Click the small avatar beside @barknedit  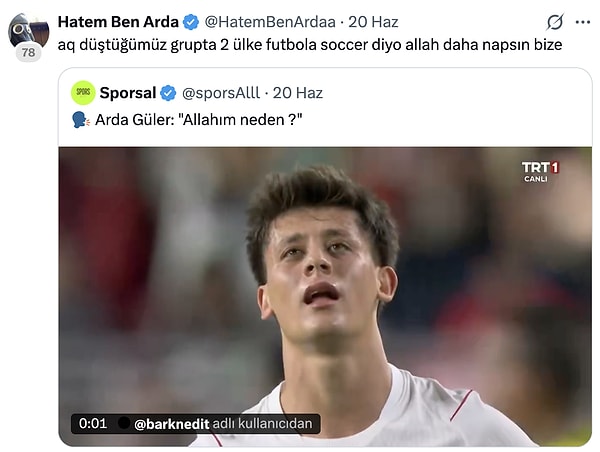pos(124,423)
